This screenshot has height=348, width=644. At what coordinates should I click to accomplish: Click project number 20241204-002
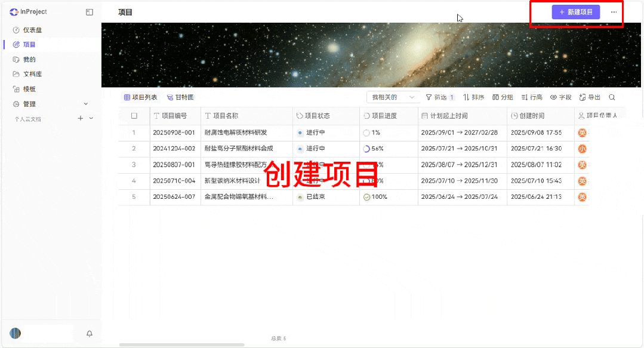174,149
